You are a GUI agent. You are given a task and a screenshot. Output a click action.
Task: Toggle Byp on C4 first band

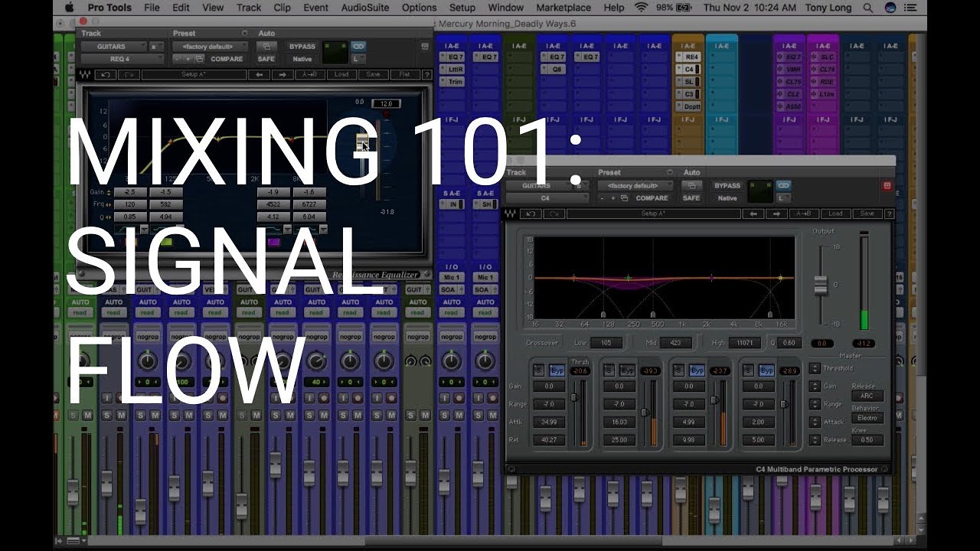click(557, 370)
